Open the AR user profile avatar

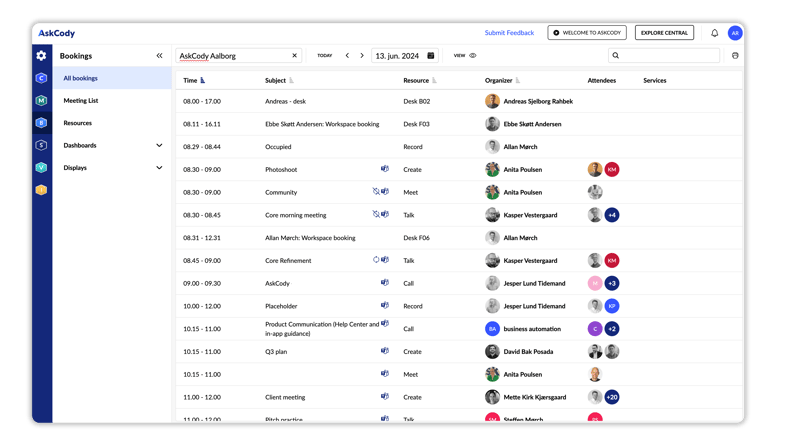[x=735, y=33]
